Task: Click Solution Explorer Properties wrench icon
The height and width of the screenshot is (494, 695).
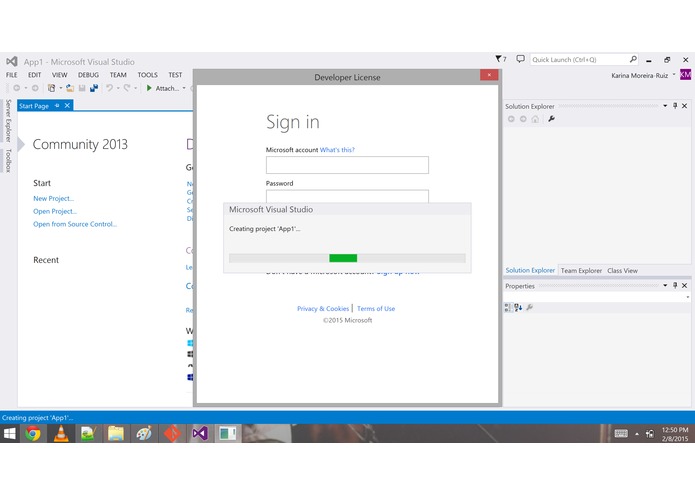Action: point(551,119)
